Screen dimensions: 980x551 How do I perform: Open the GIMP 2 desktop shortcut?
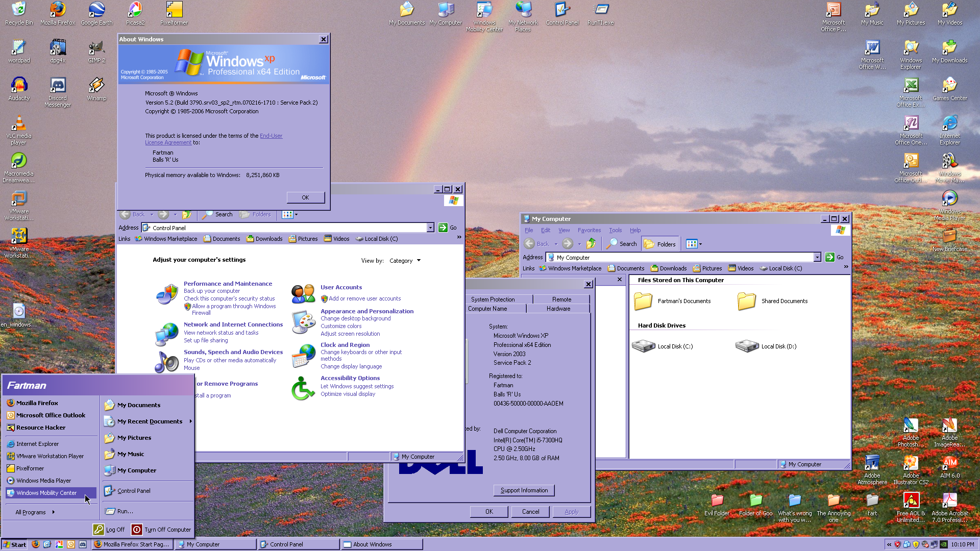pyautogui.click(x=96, y=51)
